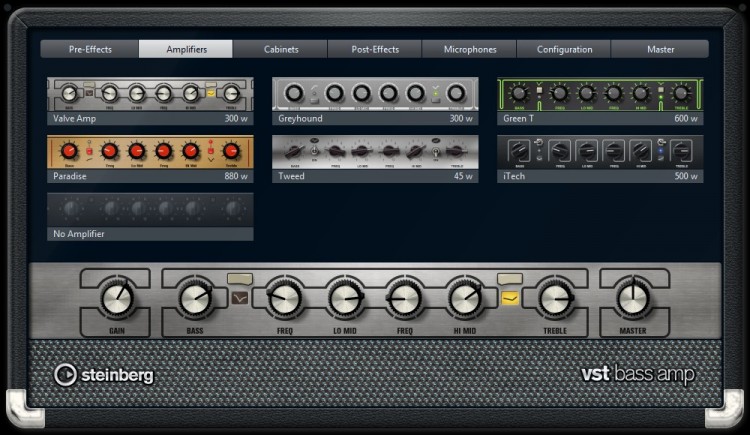Select the Tweed amplifier model
This screenshot has width=750, height=435.
tap(375, 159)
